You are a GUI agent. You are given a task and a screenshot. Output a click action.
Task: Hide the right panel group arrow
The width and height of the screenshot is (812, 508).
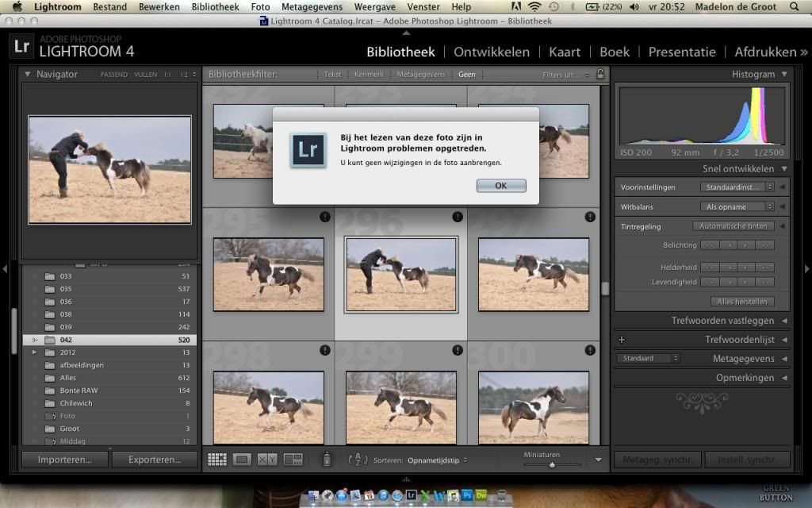pos(806,268)
